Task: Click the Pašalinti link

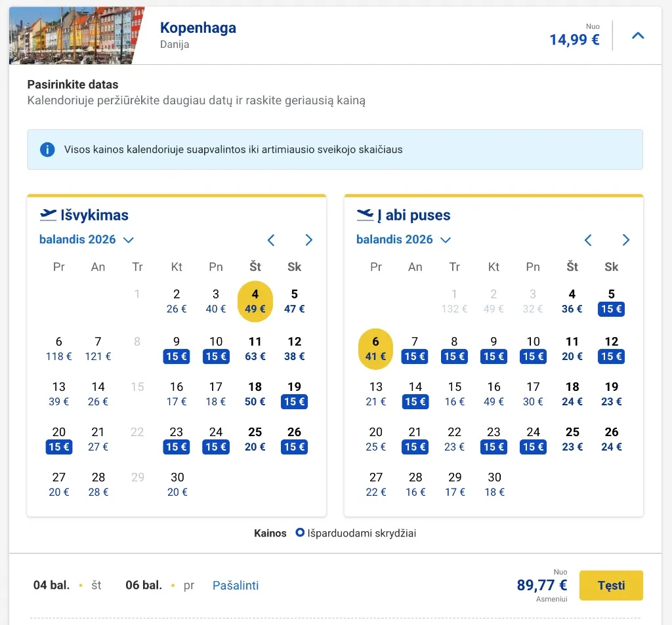Action: [x=236, y=585]
